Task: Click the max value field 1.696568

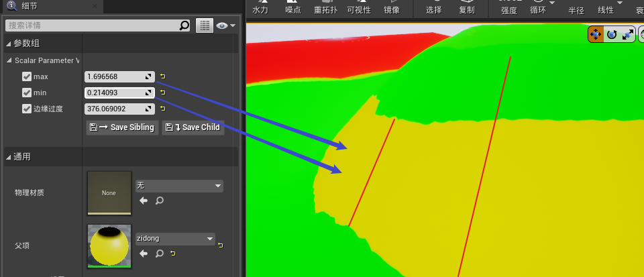Action: click(x=119, y=76)
